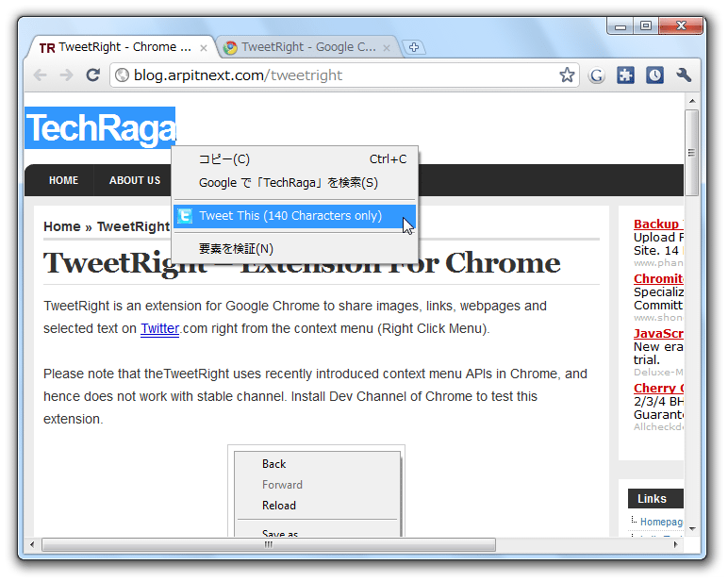Choose コピー(C) in the context menu
This screenshot has width=728, height=582.
(x=295, y=158)
